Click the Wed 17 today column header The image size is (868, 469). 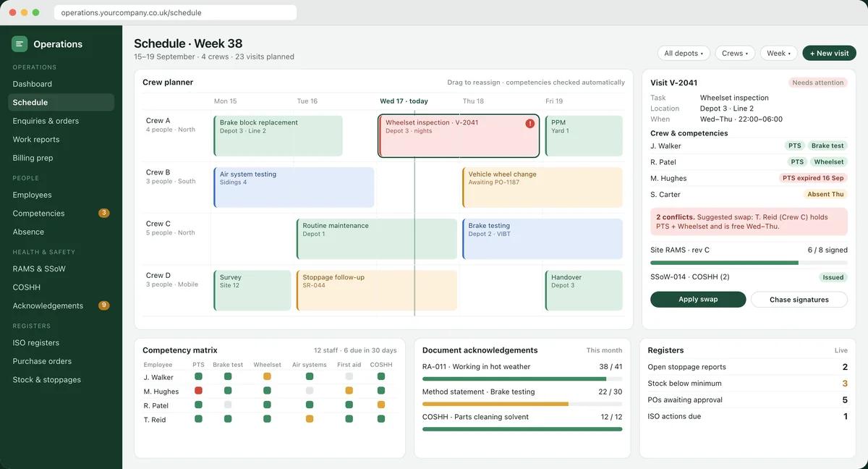[404, 101]
